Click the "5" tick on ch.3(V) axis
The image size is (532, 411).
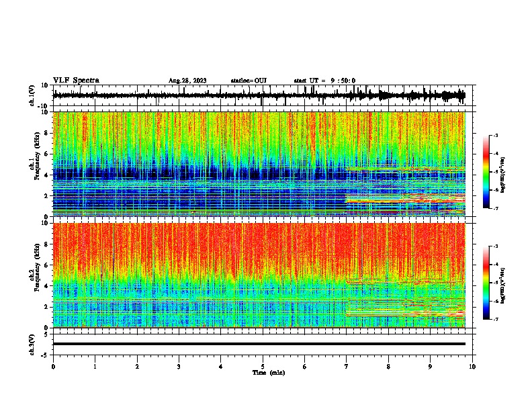tap(46, 334)
